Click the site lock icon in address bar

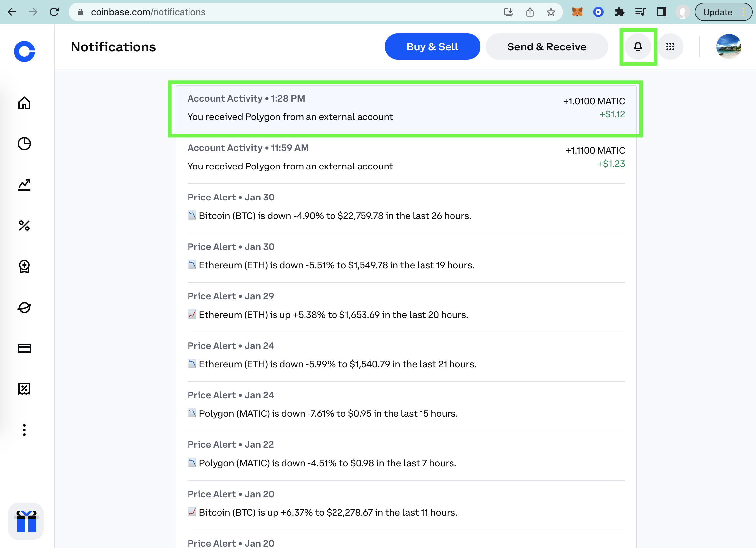80,12
